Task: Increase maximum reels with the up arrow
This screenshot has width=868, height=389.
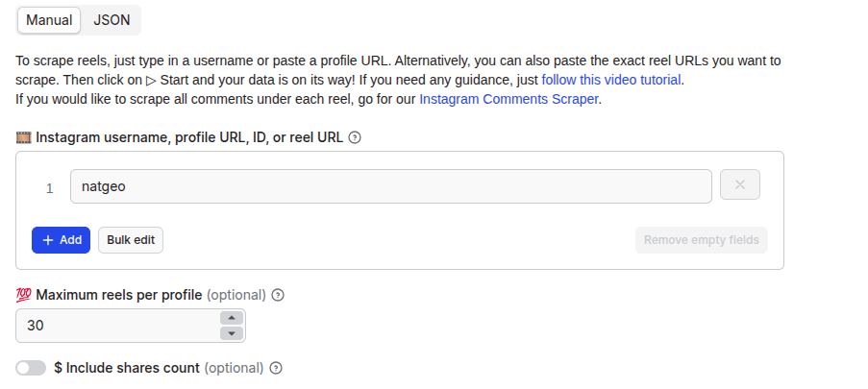Action: (232, 318)
